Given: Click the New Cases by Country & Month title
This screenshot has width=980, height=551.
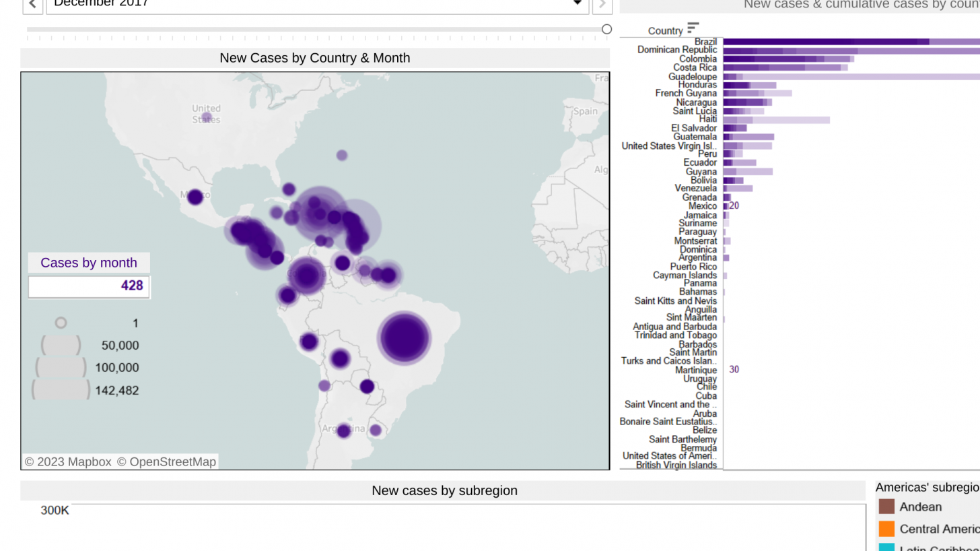Looking at the screenshot, I should 314,58.
